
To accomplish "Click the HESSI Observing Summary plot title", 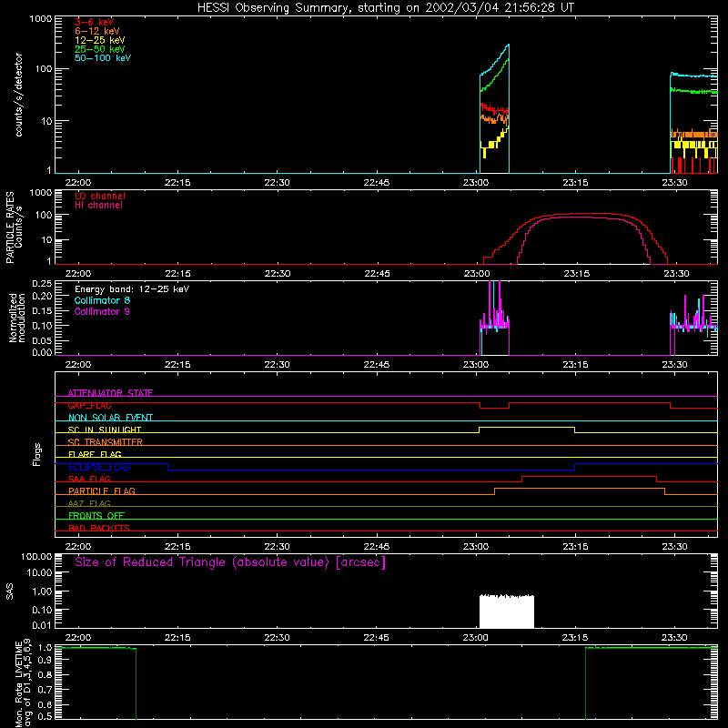I will (x=386, y=8).
